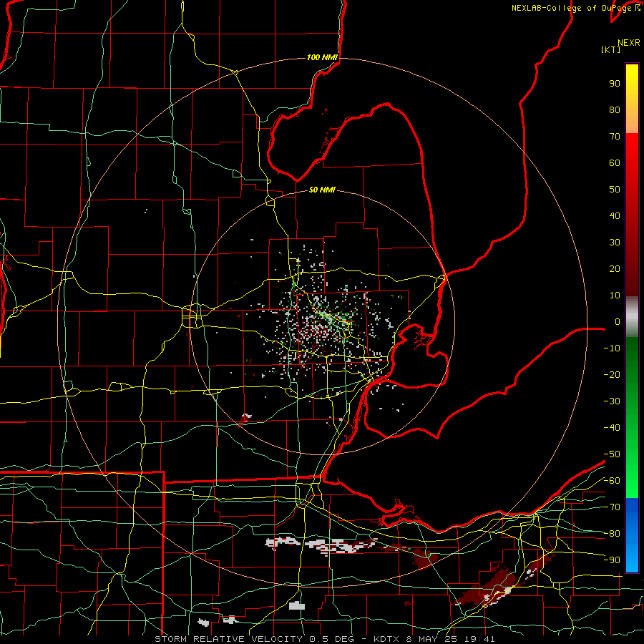The height and width of the screenshot is (644, 644).
Task: Click the 30 value on velocity scale
Action: 615,243
